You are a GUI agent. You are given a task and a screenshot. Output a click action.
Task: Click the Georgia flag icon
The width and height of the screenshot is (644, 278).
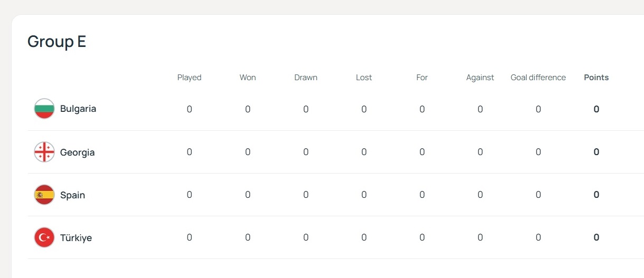pyautogui.click(x=44, y=152)
